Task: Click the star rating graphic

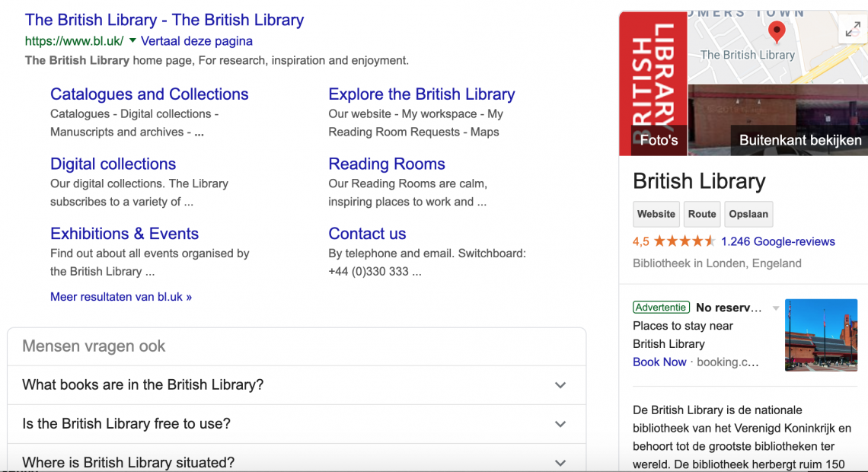Action: (x=685, y=241)
